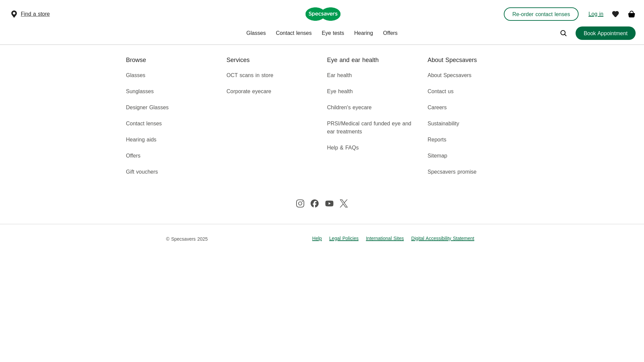Screen dimensions: 644x362
Task: Open Sustainability link
Action: (x=443, y=124)
